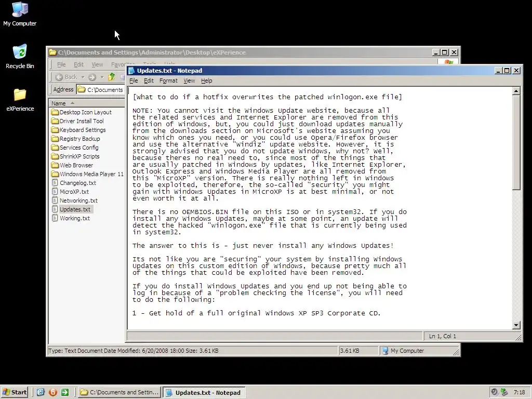Click the Notepad vertical scrollbar thumb
Viewport: 532px width, 399px height.
coord(516,142)
